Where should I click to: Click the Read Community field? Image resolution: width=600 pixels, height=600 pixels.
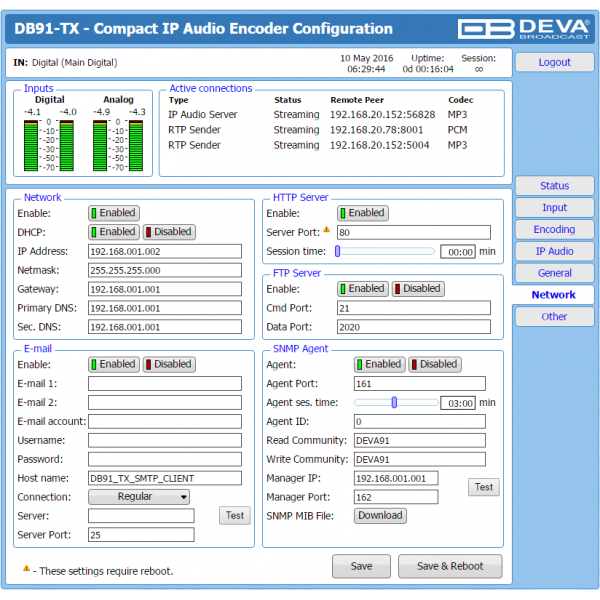coord(420,440)
